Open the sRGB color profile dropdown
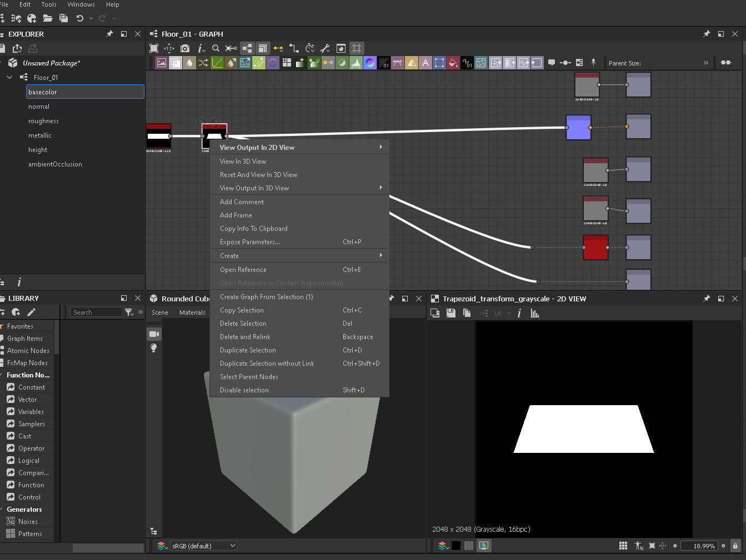This screenshot has height=560, width=746. coord(204,546)
